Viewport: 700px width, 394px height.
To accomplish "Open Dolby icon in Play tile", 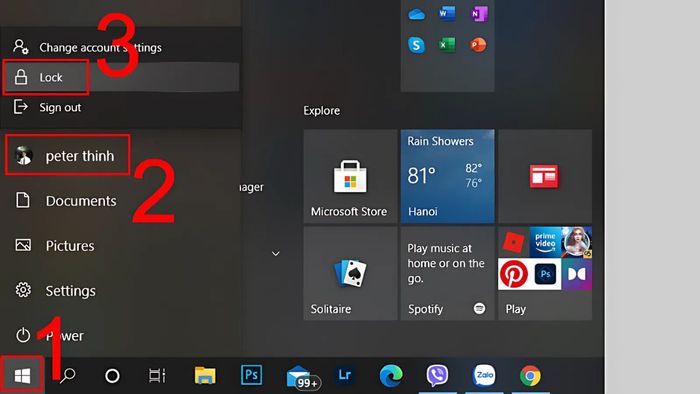I will [x=577, y=274].
